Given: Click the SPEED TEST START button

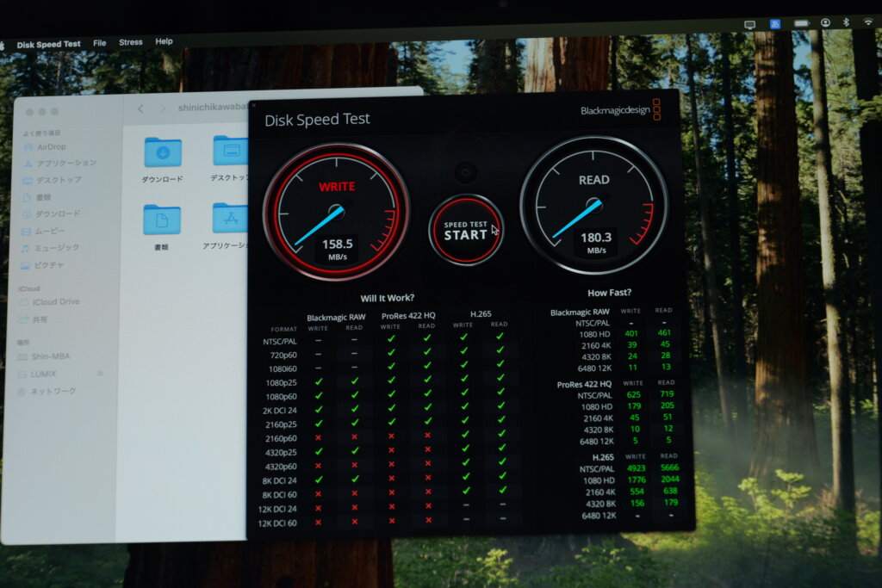Looking at the screenshot, I should click(466, 230).
